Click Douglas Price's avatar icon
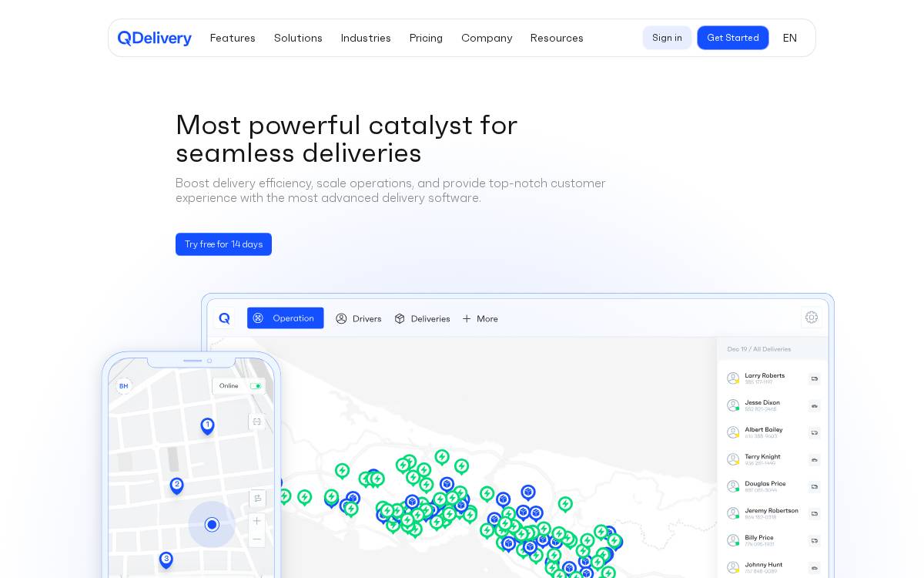Viewport: 924px width, 578px height. tap(733, 486)
